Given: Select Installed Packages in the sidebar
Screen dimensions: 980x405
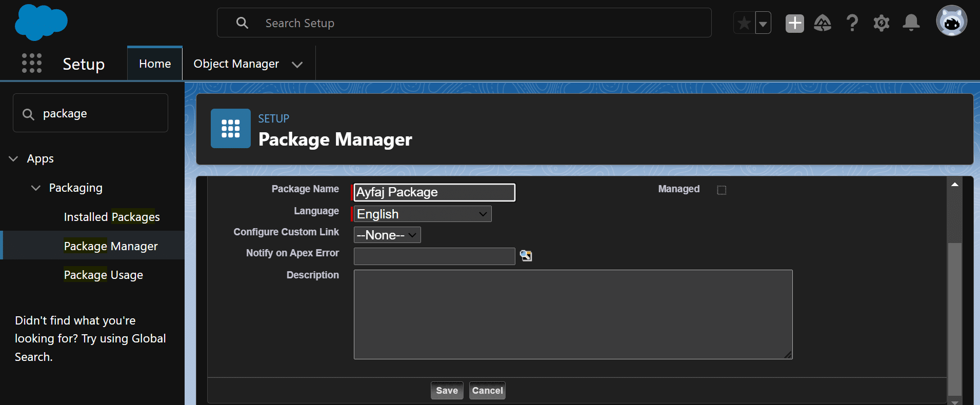Looking at the screenshot, I should click(112, 217).
